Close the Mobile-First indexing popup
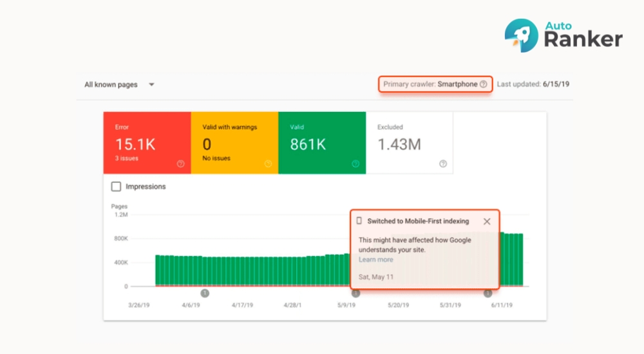This screenshot has width=644, height=354. (487, 221)
